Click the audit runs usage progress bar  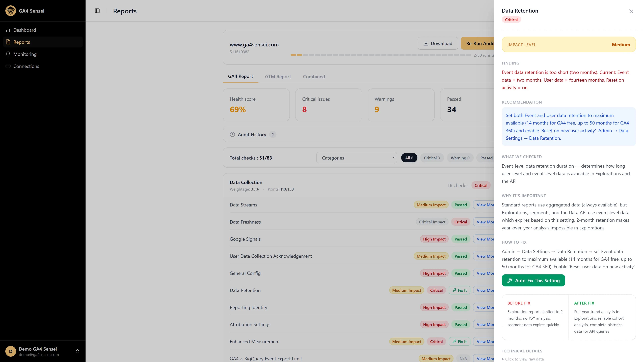pyautogui.click(x=381, y=55)
